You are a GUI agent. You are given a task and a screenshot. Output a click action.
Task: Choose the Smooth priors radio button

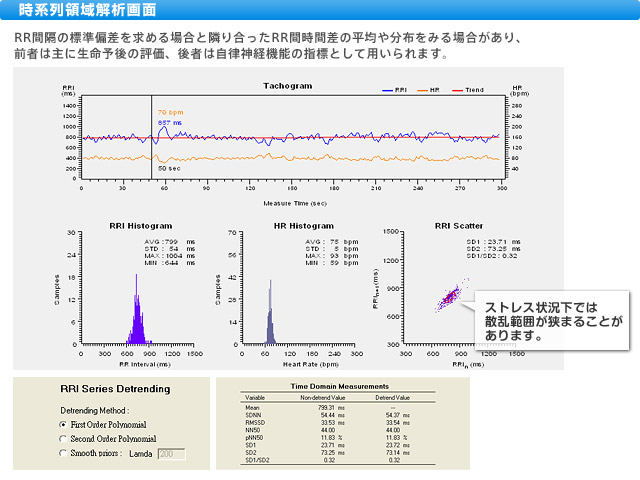63,453
